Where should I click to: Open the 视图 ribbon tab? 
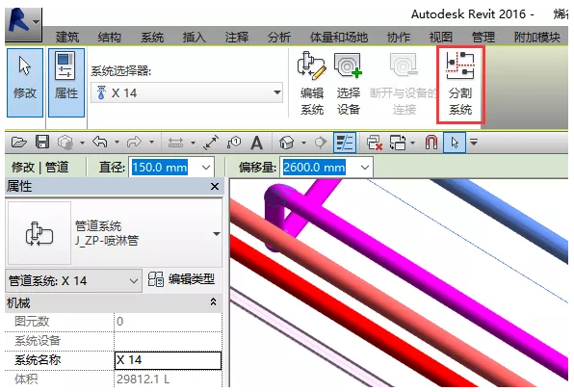point(441,37)
